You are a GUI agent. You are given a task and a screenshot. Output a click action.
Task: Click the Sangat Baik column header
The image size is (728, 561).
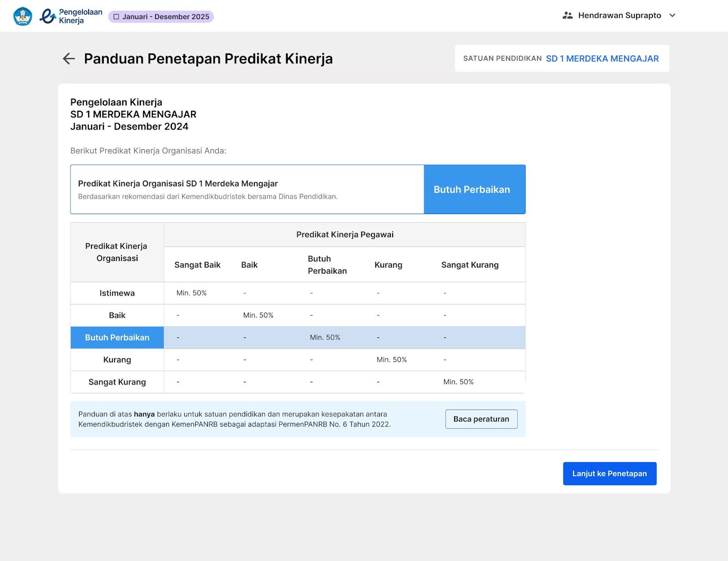click(197, 265)
